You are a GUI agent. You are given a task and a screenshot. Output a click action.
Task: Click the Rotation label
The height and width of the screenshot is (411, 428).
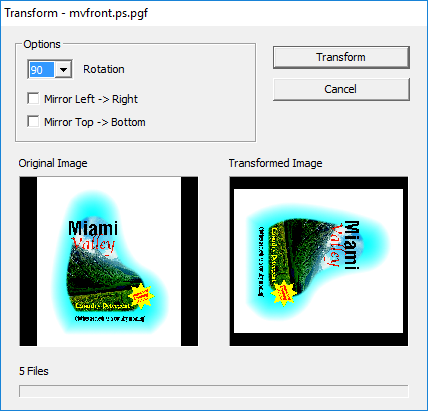[x=104, y=69]
